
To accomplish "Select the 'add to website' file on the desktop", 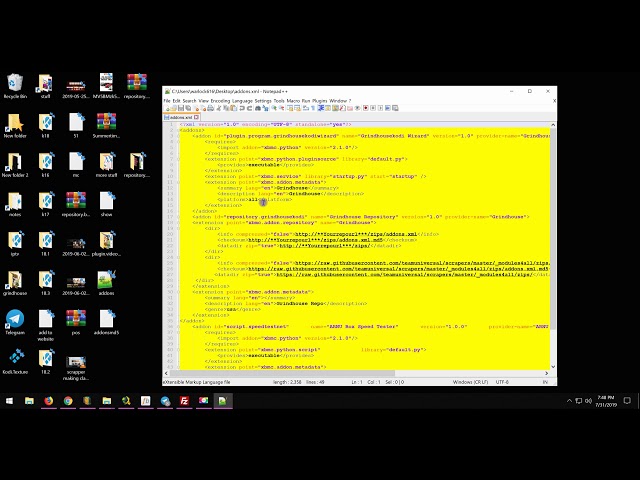I will pos(45,325).
